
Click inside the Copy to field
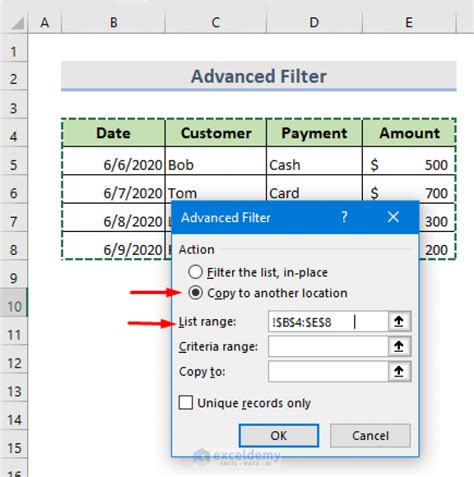pyautogui.click(x=328, y=371)
